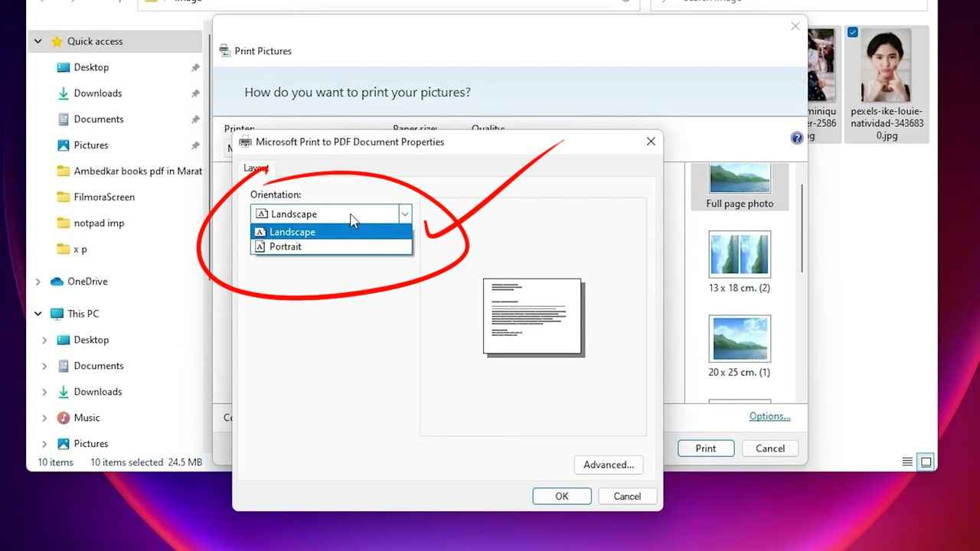Open the Options link
980x551 pixels.
pos(769,416)
